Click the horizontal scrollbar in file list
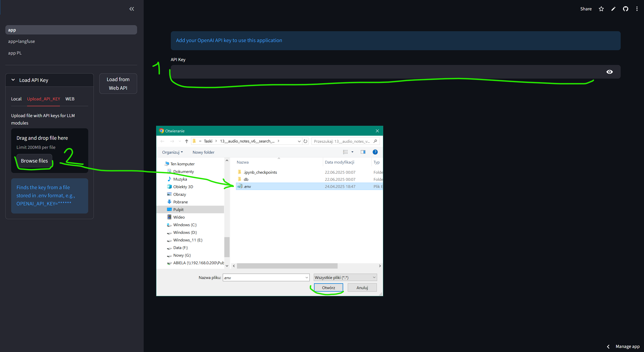This screenshot has width=644, height=352. click(x=287, y=266)
